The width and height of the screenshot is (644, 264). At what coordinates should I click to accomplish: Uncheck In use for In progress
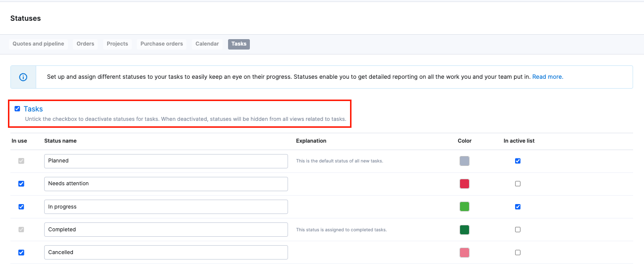point(21,207)
